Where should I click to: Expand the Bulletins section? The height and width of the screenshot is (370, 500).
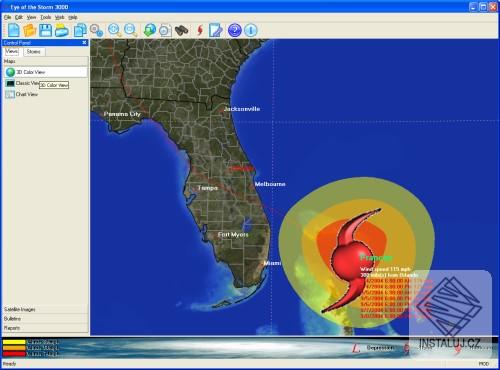coord(45,319)
